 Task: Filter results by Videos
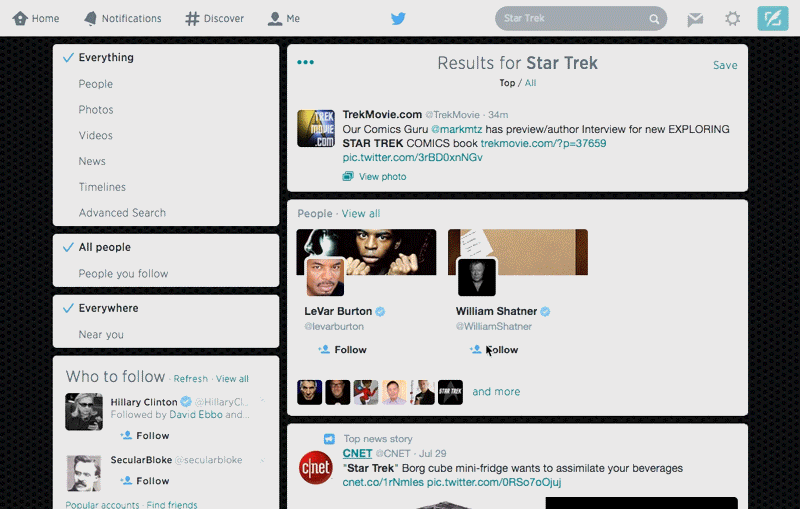(x=95, y=135)
